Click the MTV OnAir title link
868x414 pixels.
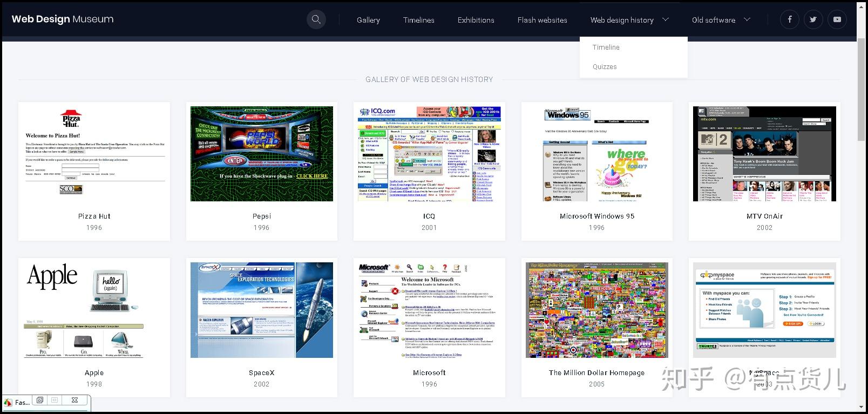[x=764, y=216]
